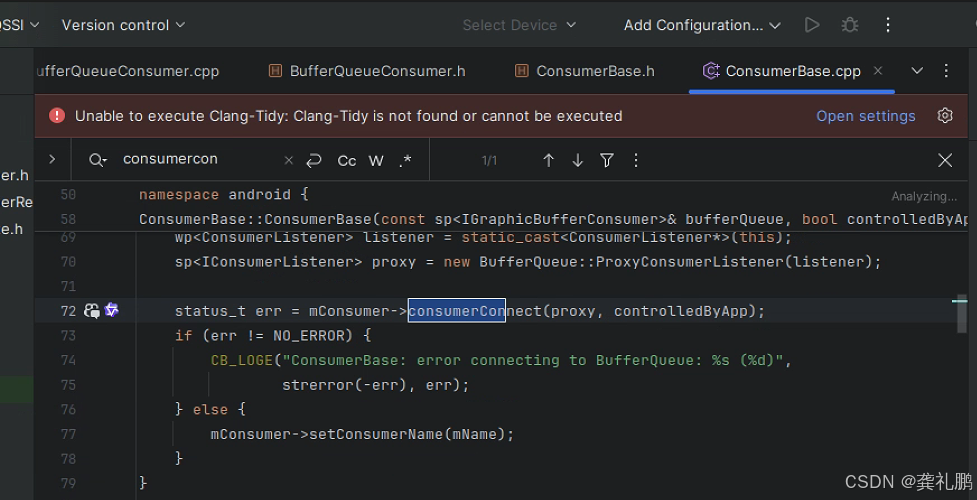This screenshot has height=500, width=977.
Task: Open the Version control dropdown
Action: tap(123, 25)
